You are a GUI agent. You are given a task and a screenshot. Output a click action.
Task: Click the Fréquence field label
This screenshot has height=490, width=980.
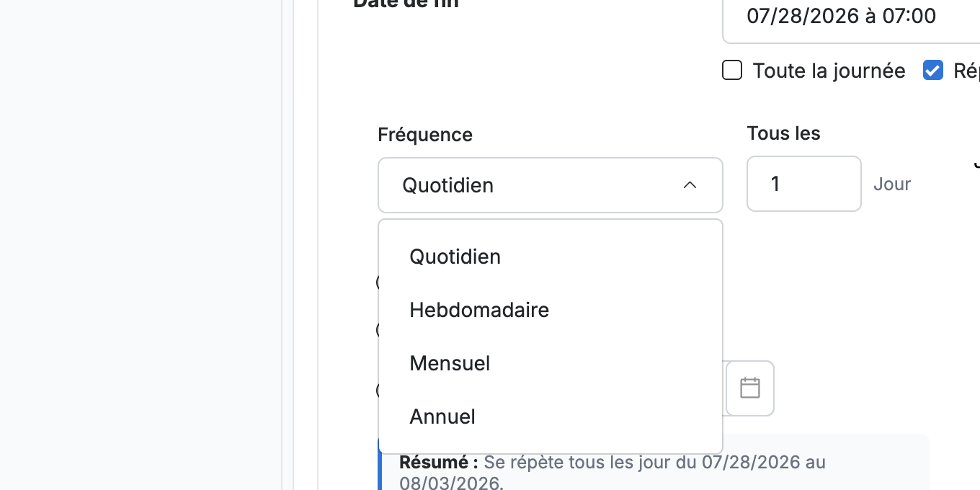tap(425, 135)
